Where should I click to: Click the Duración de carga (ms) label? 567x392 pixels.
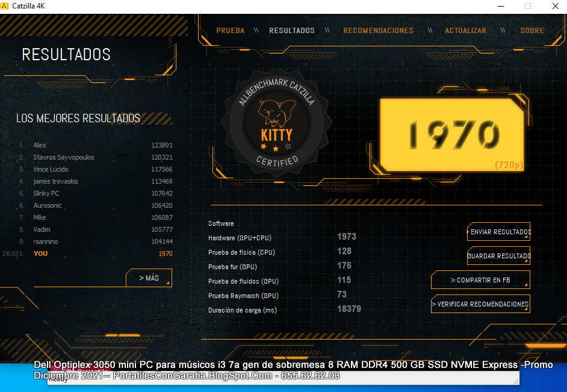click(243, 310)
